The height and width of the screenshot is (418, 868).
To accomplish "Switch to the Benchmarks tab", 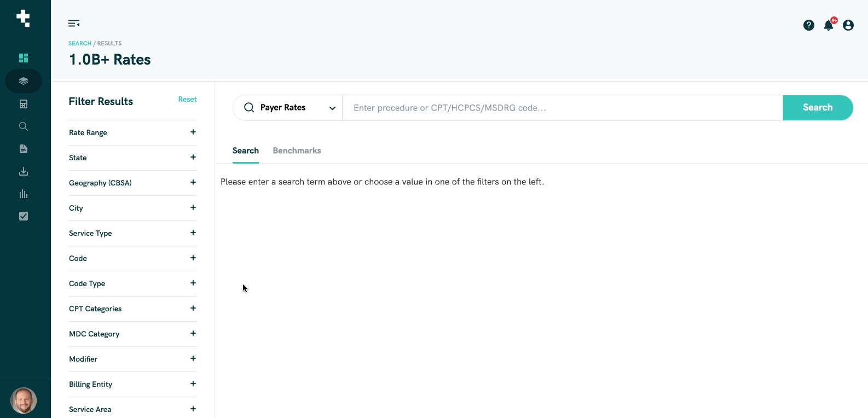I will [x=297, y=151].
